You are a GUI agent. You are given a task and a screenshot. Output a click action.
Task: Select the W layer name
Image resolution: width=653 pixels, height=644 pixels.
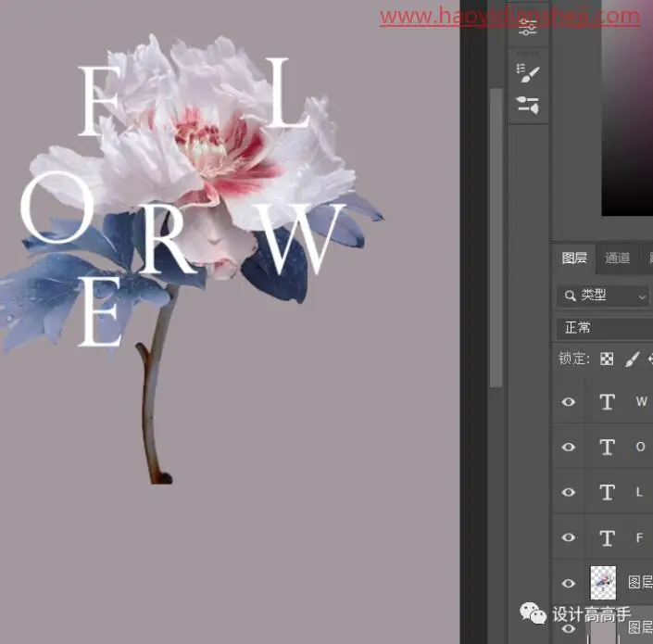(x=641, y=401)
